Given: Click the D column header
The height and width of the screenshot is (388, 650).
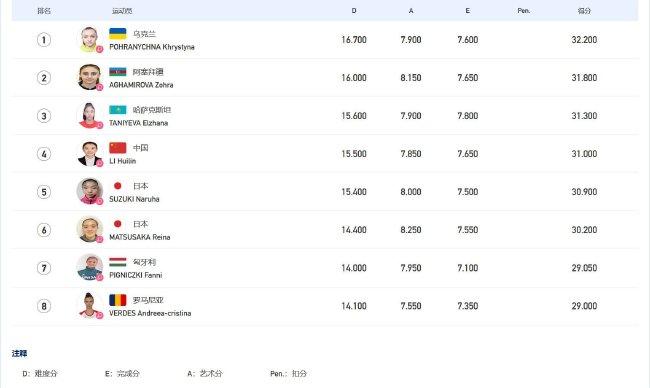Looking at the screenshot, I should click(354, 11).
